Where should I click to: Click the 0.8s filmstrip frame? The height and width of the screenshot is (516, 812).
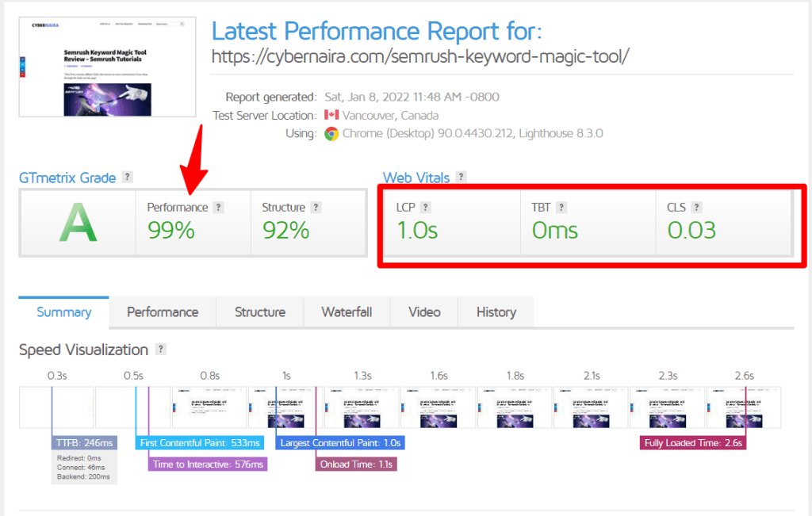click(x=209, y=407)
